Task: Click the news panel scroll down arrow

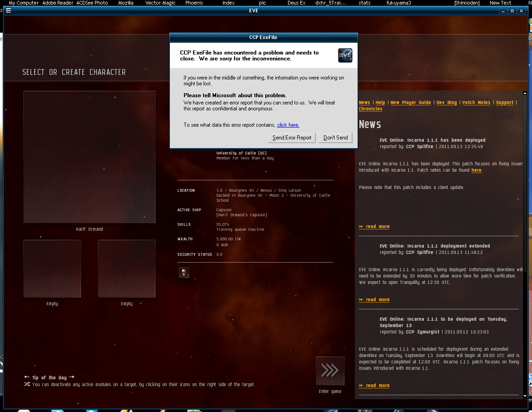Action: click(525, 396)
